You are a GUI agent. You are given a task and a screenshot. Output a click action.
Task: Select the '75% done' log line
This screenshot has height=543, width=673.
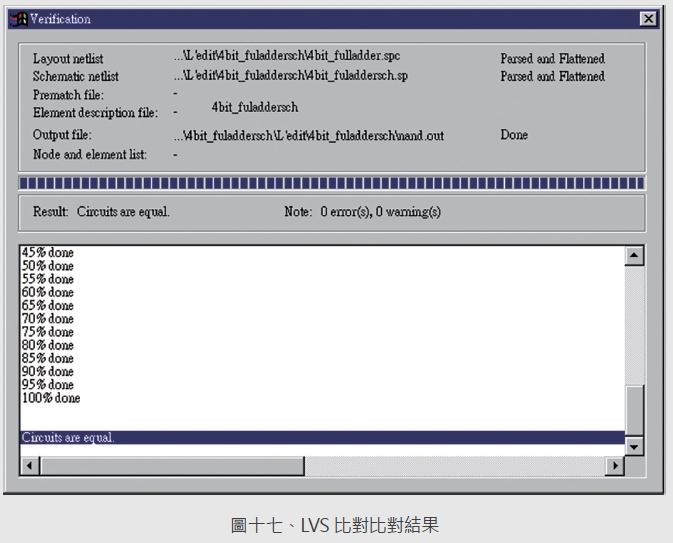coord(48,332)
